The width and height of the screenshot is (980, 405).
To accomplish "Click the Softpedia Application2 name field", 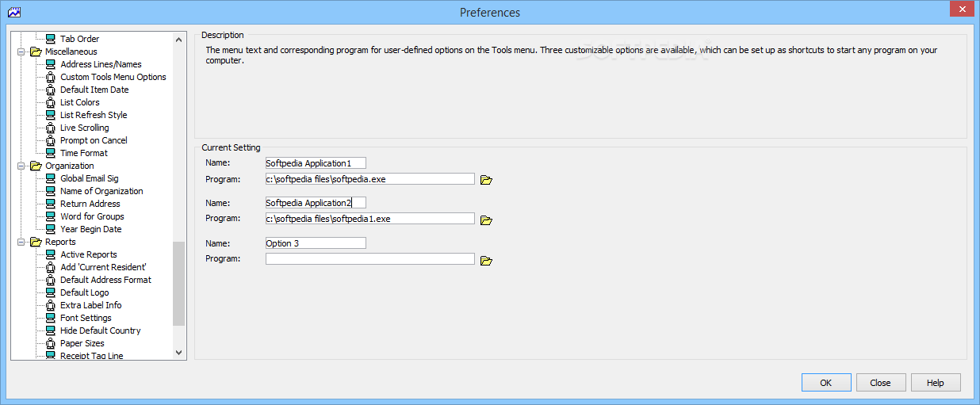I will click(x=316, y=203).
